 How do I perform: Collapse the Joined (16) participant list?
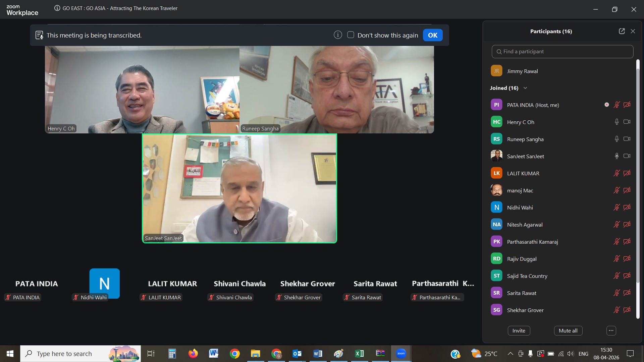tap(525, 88)
